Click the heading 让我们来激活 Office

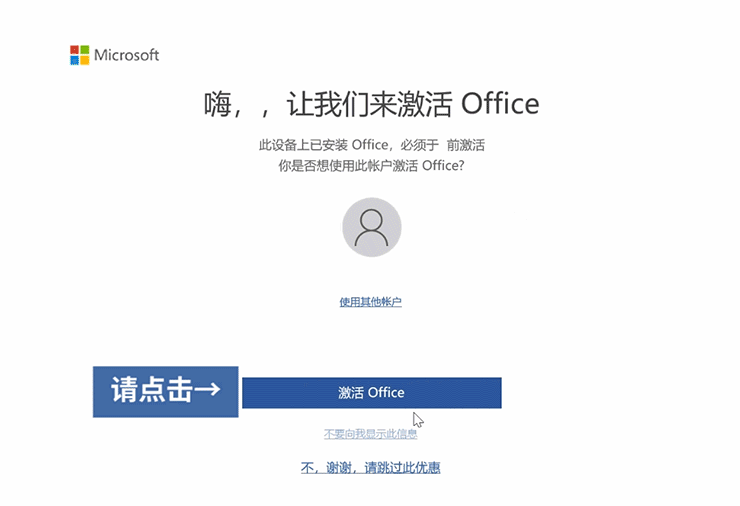click(x=412, y=104)
